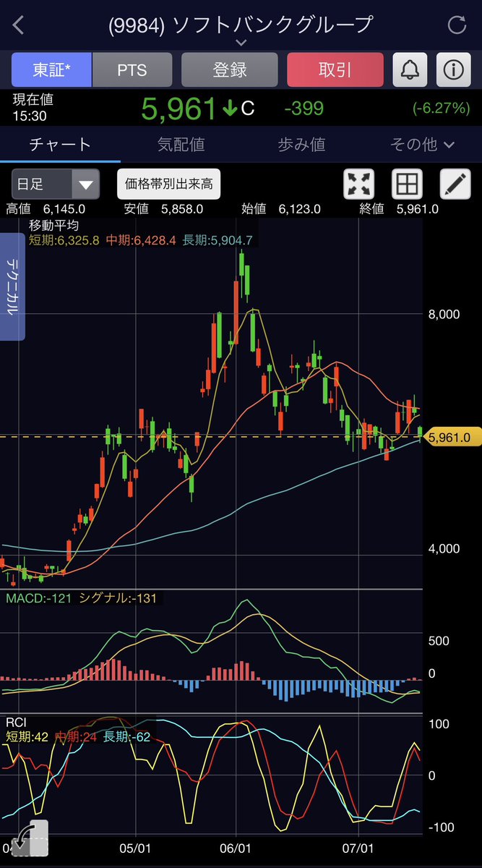Screen dimensions: 482x868
Task: Tap the 登録 button
Action: click(x=230, y=69)
